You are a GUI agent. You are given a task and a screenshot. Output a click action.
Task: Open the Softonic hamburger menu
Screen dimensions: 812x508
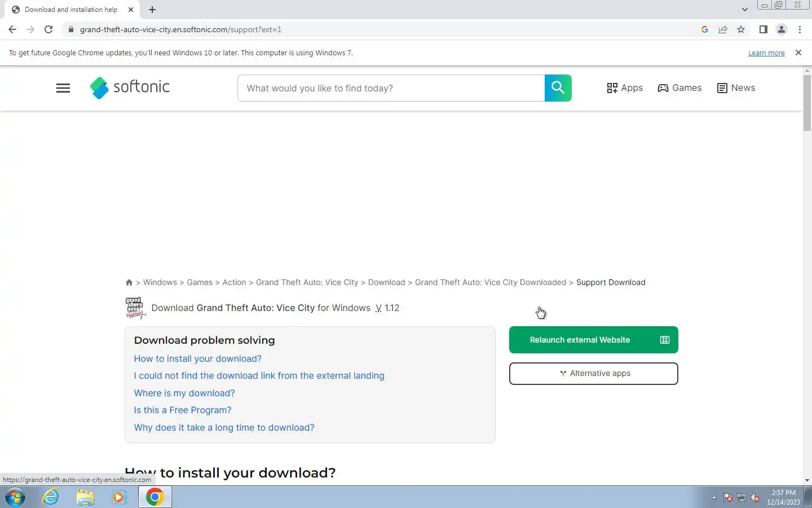[63, 88]
